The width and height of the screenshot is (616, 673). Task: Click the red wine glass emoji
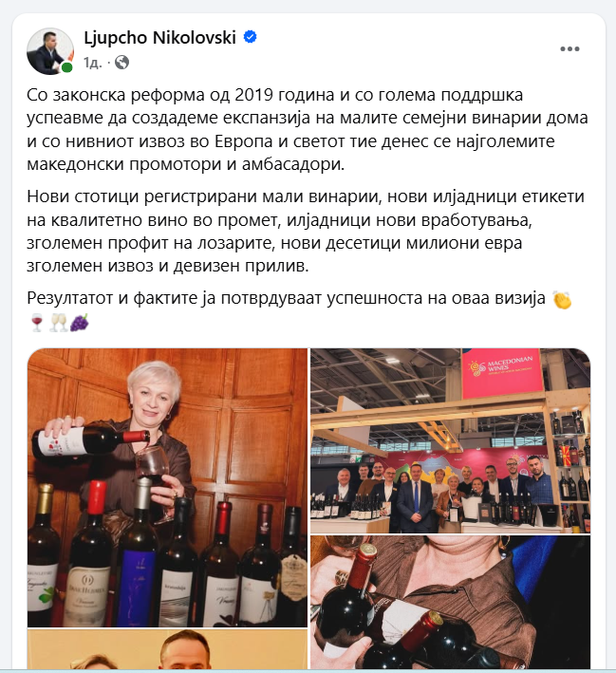(37, 323)
